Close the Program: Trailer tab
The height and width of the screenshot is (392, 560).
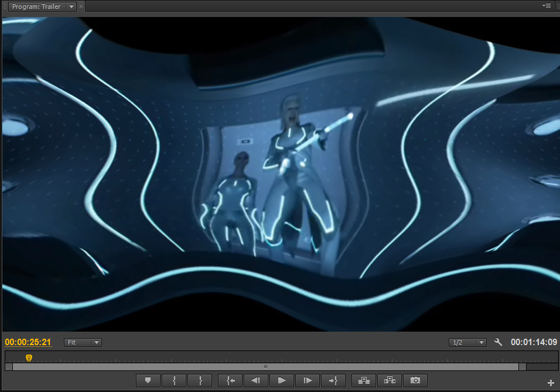click(81, 6)
